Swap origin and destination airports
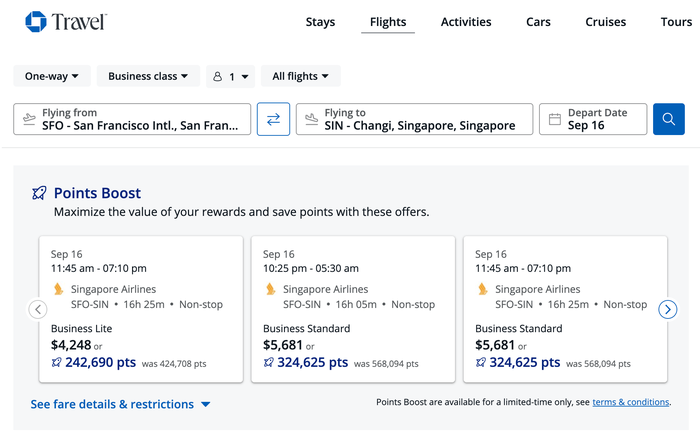This screenshot has height=434, width=700. 273,119
